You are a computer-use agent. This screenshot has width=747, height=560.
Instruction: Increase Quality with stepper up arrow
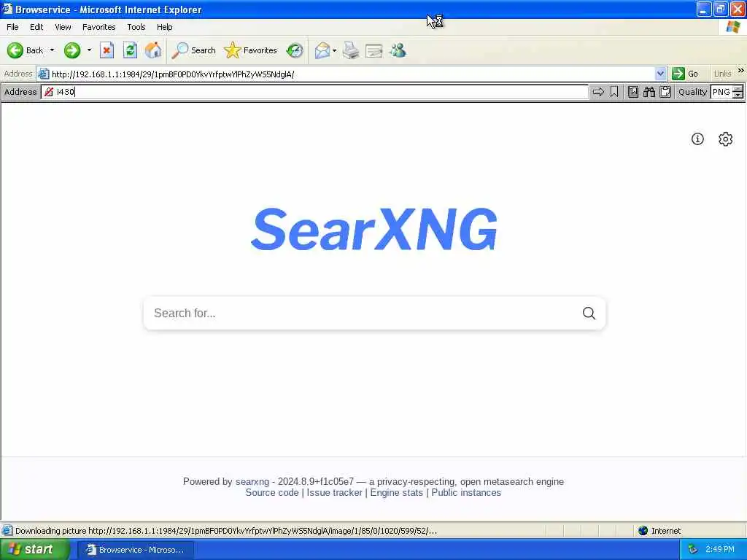(x=738, y=88)
